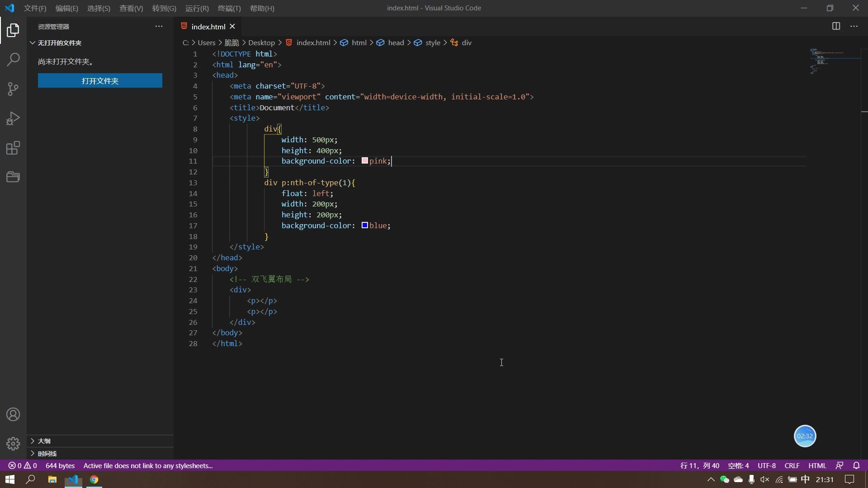The width and height of the screenshot is (868, 488).
Task: Open the Accounts icon in the activity bar
Action: pyautogui.click(x=13, y=414)
